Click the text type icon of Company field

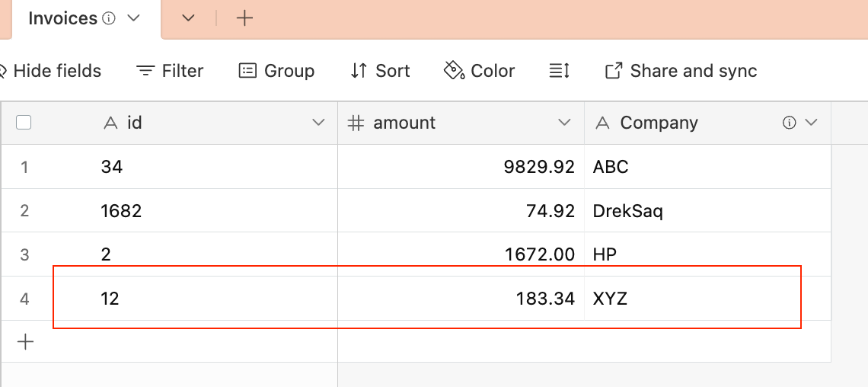click(x=602, y=123)
